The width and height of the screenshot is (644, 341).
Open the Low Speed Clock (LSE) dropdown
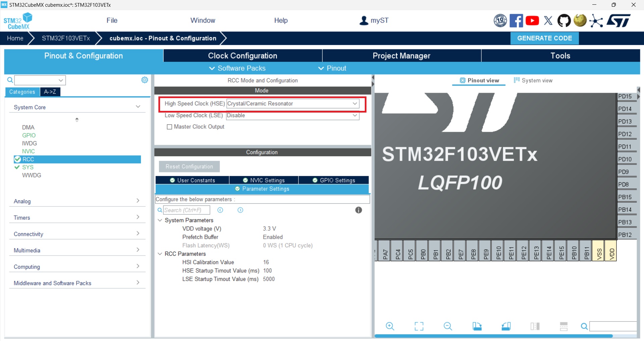pyautogui.click(x=293, y=115)
